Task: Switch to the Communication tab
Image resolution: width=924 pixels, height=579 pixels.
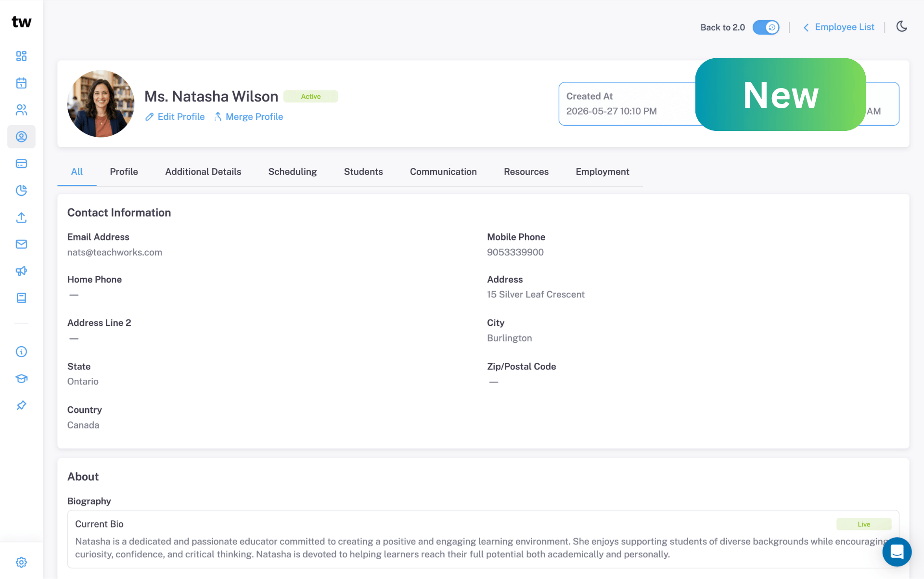Action: 443,172
